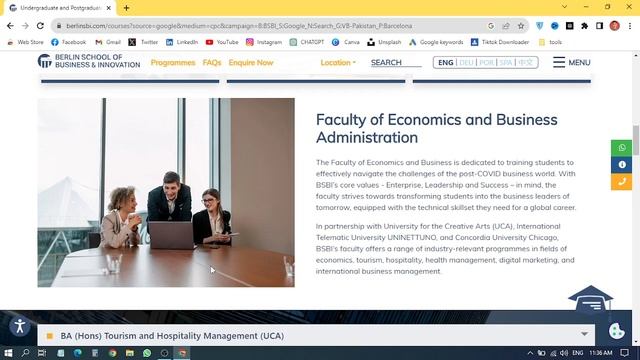Switch site language to ENG

pyautogui.click(x=445, y=62)
